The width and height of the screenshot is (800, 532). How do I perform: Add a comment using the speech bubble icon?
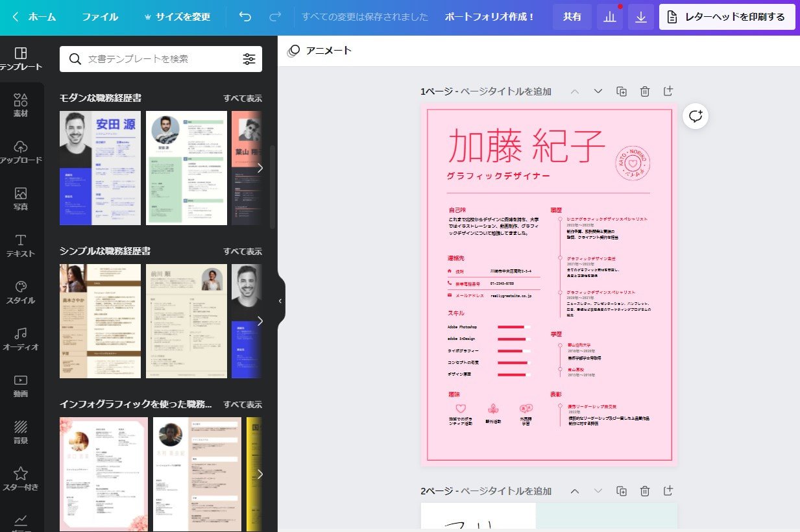tap(695, 117)
